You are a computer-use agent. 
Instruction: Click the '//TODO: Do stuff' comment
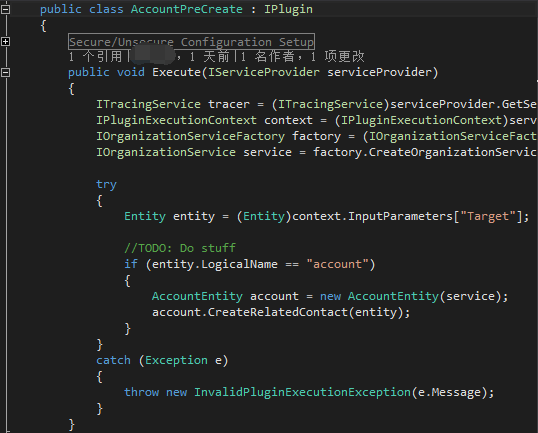pyautogui.click(x=180, y=248)
